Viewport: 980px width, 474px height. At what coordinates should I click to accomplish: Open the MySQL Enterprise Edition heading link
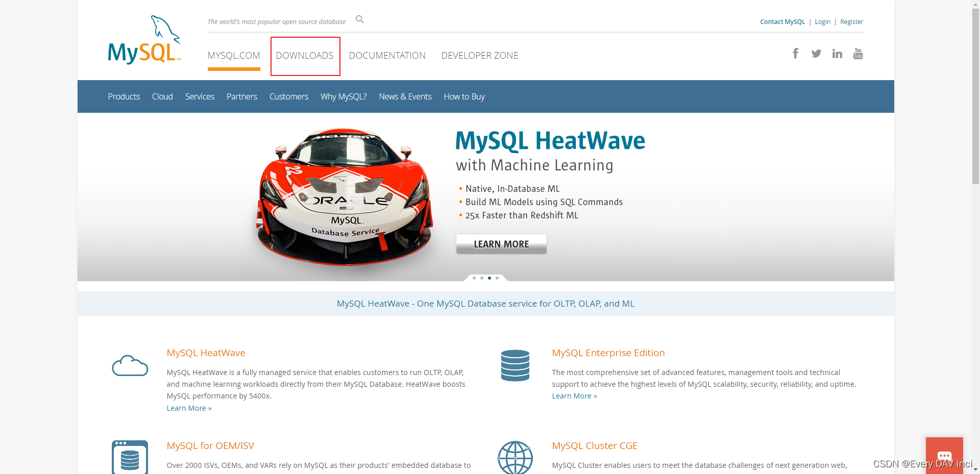(608, 353)
